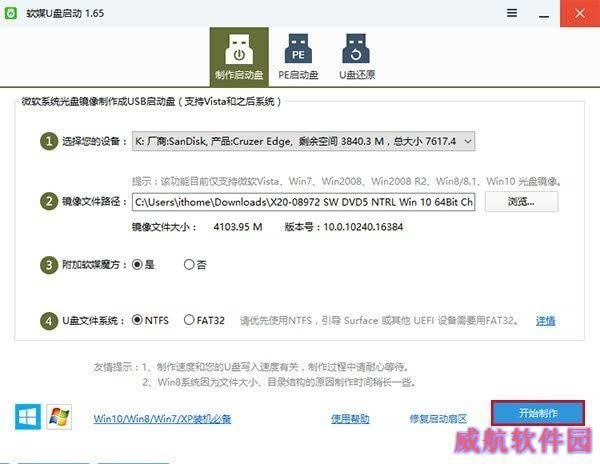Choose the FAT32 file system option

(x=204, y=320)
